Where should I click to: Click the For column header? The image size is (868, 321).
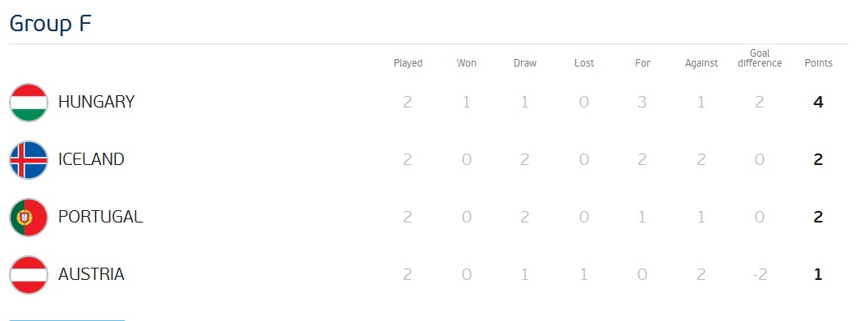point(642,63)
